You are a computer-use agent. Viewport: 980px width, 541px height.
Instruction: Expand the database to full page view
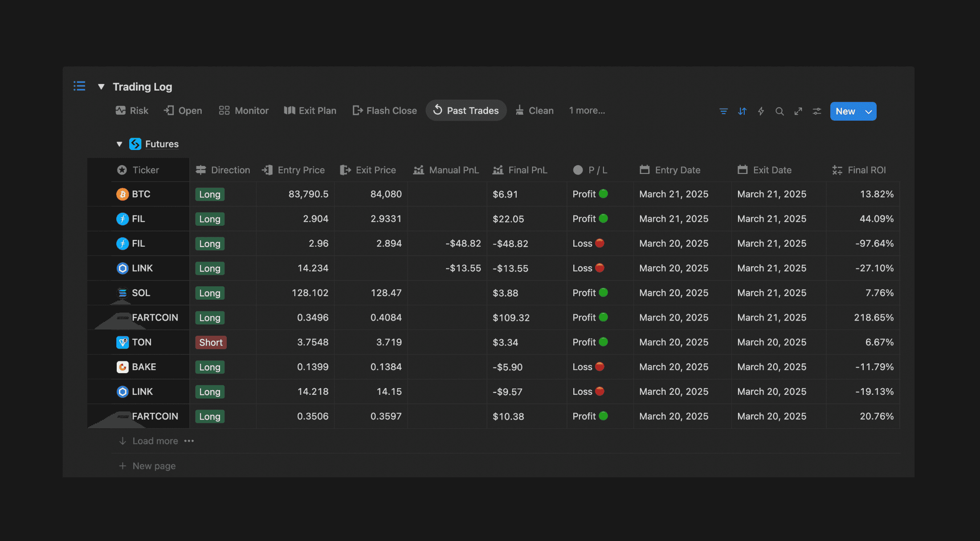(x=798, y=111)
